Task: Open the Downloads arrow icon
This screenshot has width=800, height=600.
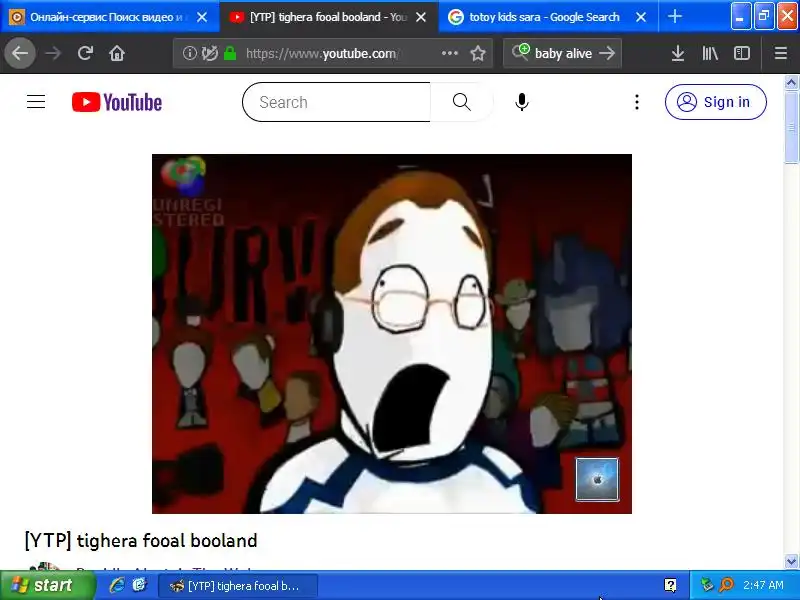Action: pyautogui.click(x=678, y=53)
